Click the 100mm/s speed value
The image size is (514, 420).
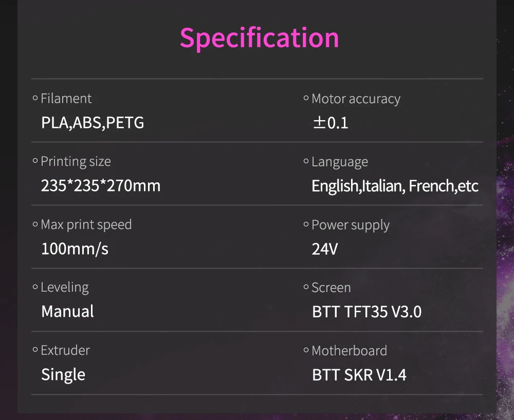click(75, 249)
